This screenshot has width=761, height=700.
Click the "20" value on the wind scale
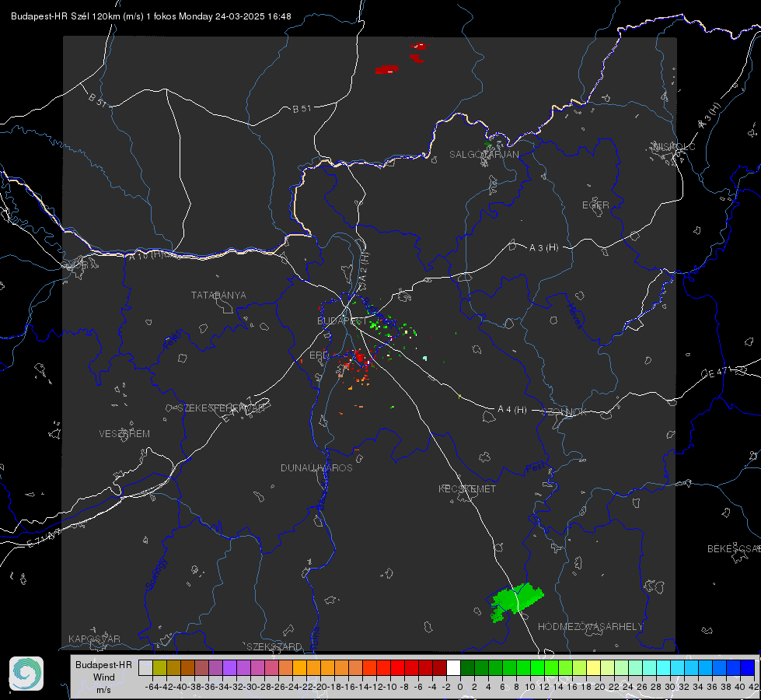600,687
